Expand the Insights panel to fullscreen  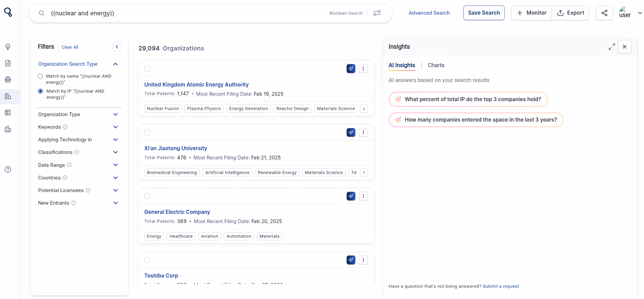[x=612, y=47]
